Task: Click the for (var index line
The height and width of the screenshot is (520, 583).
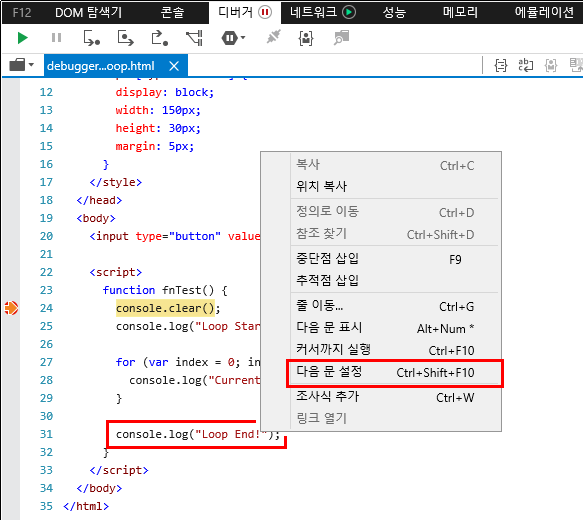Action: [x=188, y=362]
